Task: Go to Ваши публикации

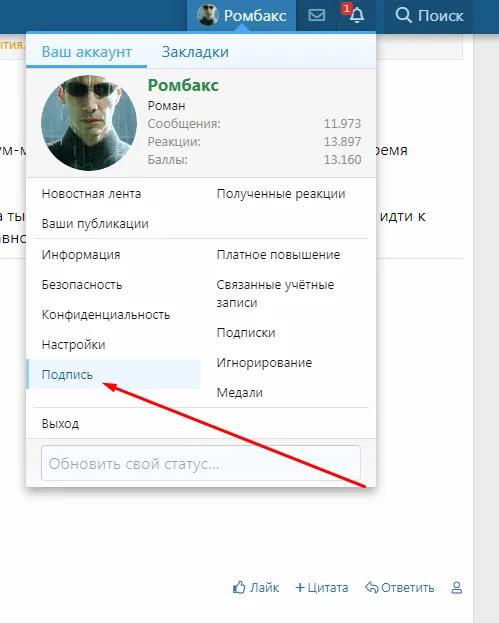Action: coord(95,224)
